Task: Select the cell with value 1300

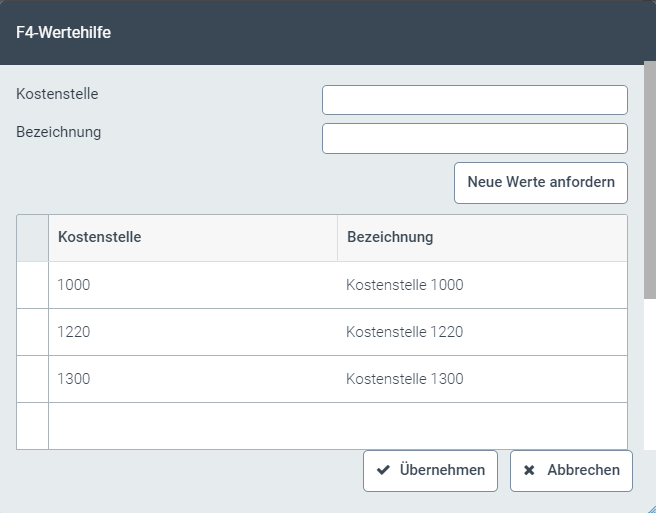Action: (x=193, y=379)
